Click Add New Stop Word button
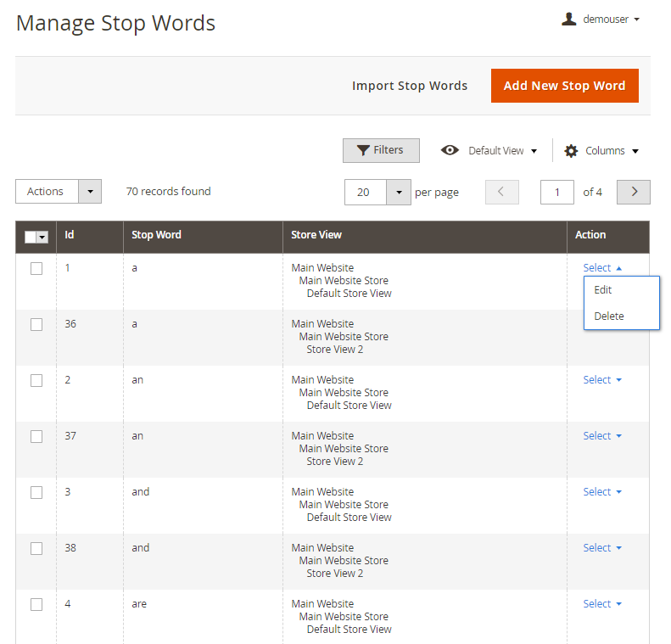 564,86
